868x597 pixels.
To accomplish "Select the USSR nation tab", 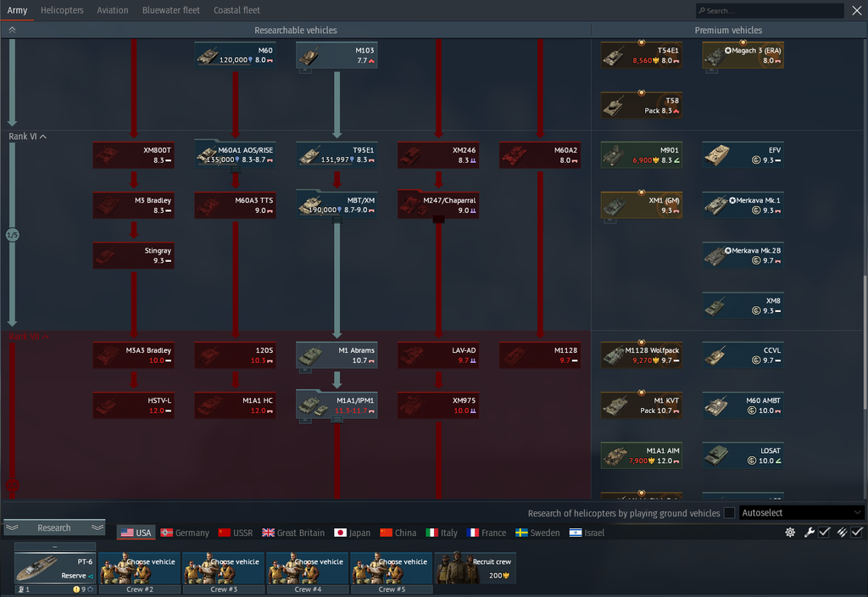I will tap(236, 533).
